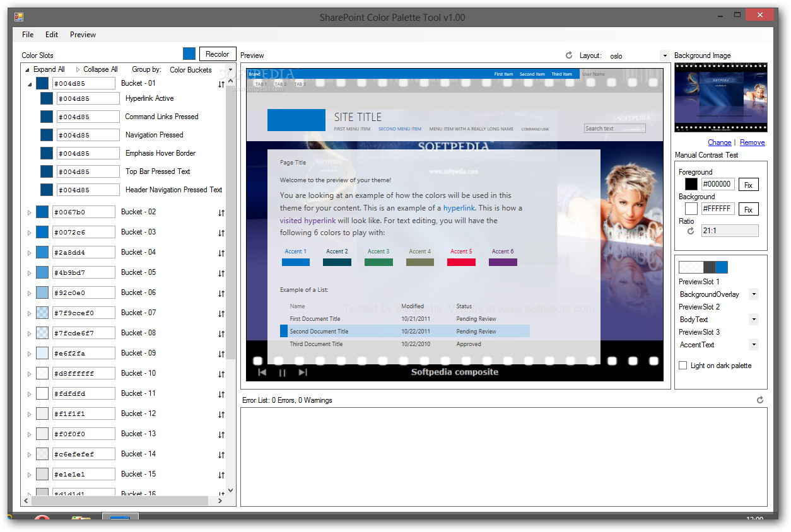
Task: Click the application icon in the title bar
Action: pyautogui.click(x=19, y=17)
